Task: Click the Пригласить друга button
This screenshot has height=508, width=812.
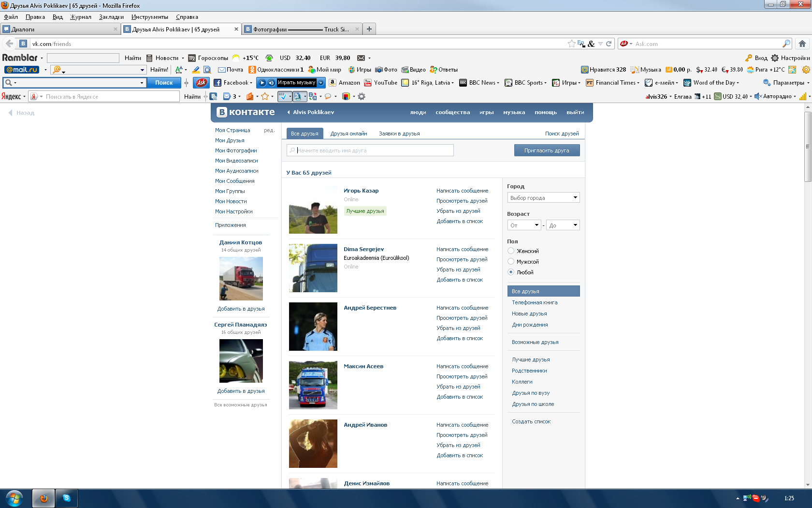Action: 547,150
